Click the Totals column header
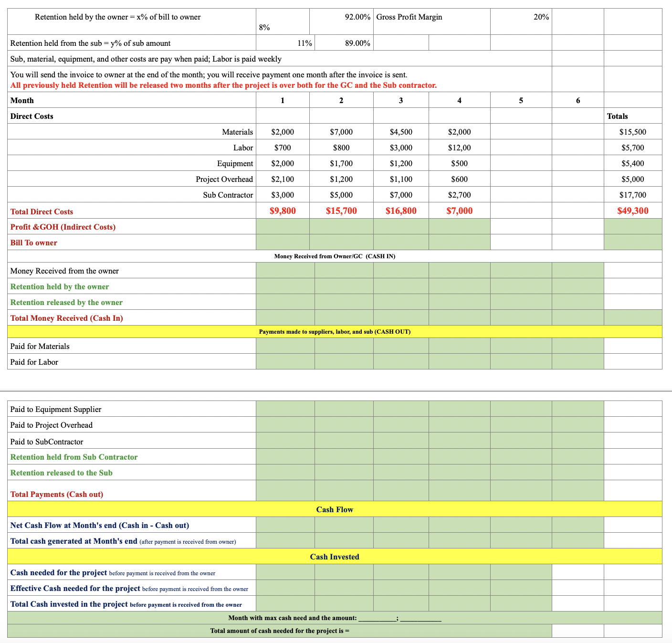Screen dimensions: 672x643 pyautogui.click(x=617, y=116)
